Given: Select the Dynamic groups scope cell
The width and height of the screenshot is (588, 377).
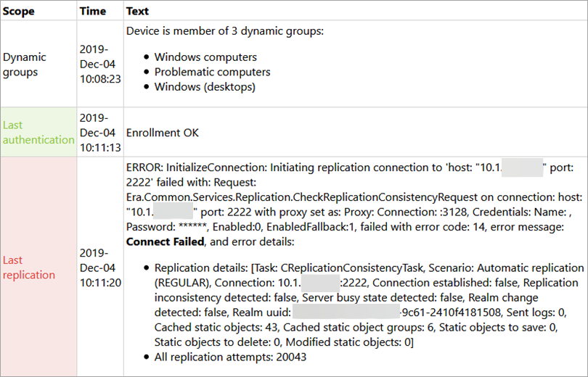Looking at the screenshot, I should click(38, 64).
